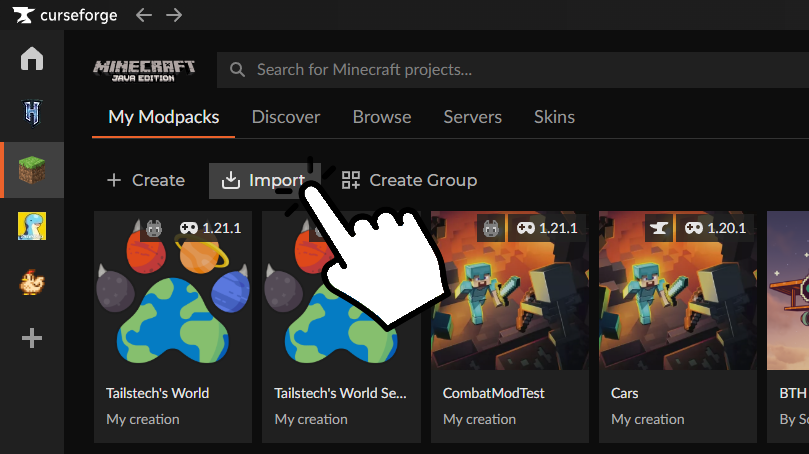809x454 pixels.
Task: Click the 1.21.1 version badge on Tailstech's World
Action: tap(210, 228)
